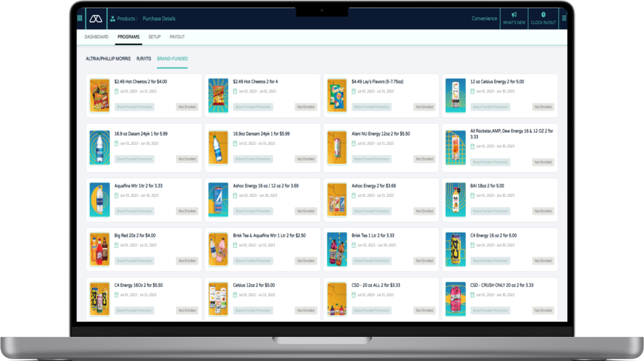Open All Rockstar, AMP, Dew Energy thumbnail
This screenshot has width=644, height=361.
pos(456,148)
